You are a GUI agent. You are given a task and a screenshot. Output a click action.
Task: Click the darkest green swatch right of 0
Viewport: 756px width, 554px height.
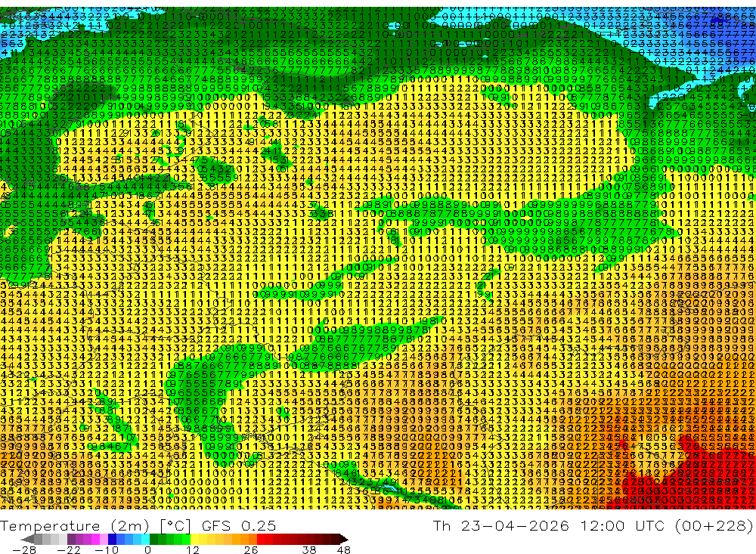[153, 539]
